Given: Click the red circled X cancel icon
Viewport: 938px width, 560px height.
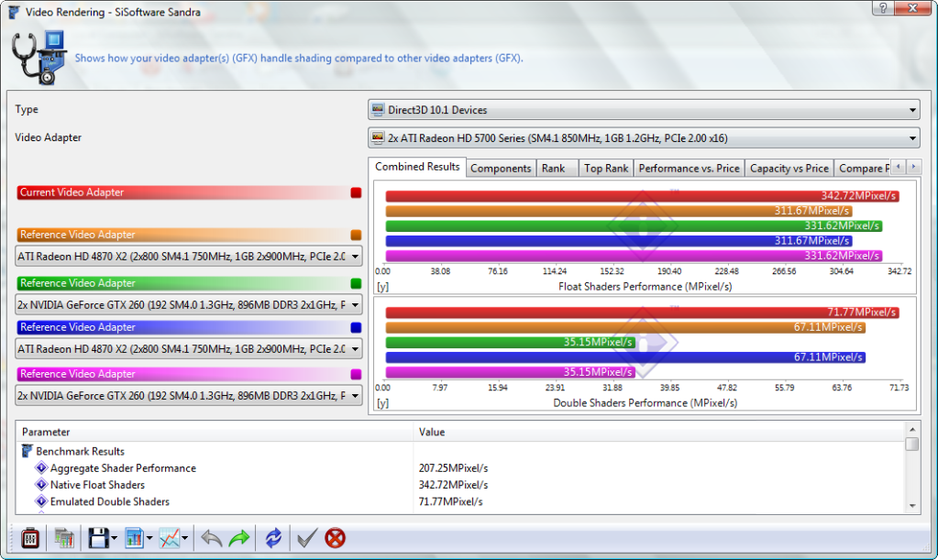Looking at the screenshot, I should click(x=335, y=538).
